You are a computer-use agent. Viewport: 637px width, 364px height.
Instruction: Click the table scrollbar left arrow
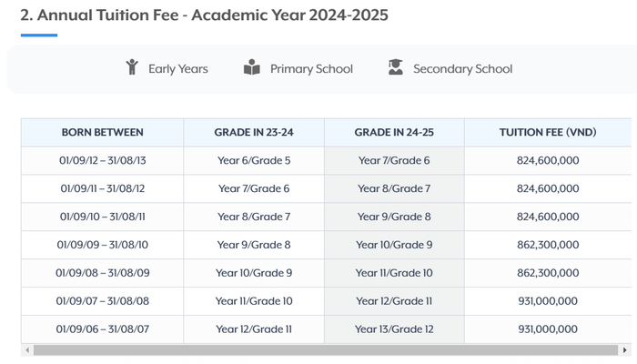coord(26,350)
